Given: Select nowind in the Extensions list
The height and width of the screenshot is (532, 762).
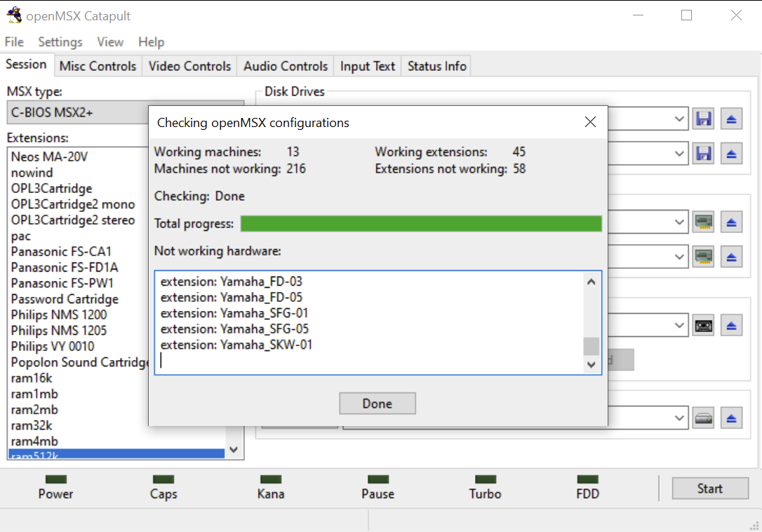Looking at the screenshot, I should click(x=32, y=173).
